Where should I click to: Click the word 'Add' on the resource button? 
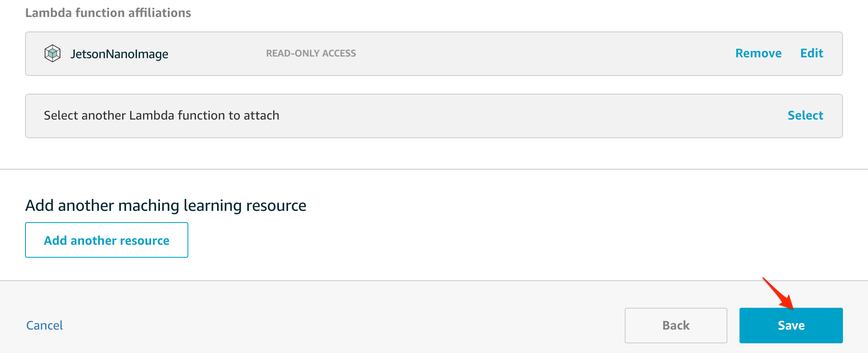55,241
